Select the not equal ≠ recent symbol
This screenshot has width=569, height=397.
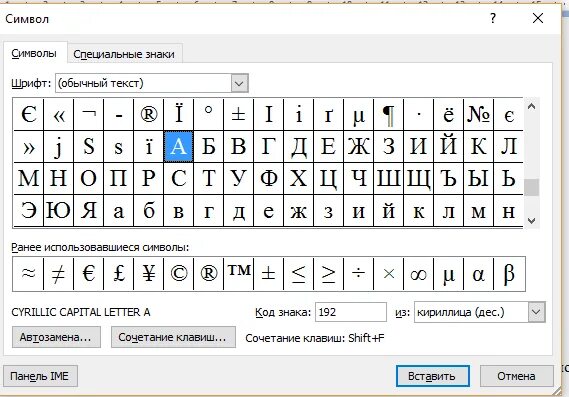click(58, 274)
